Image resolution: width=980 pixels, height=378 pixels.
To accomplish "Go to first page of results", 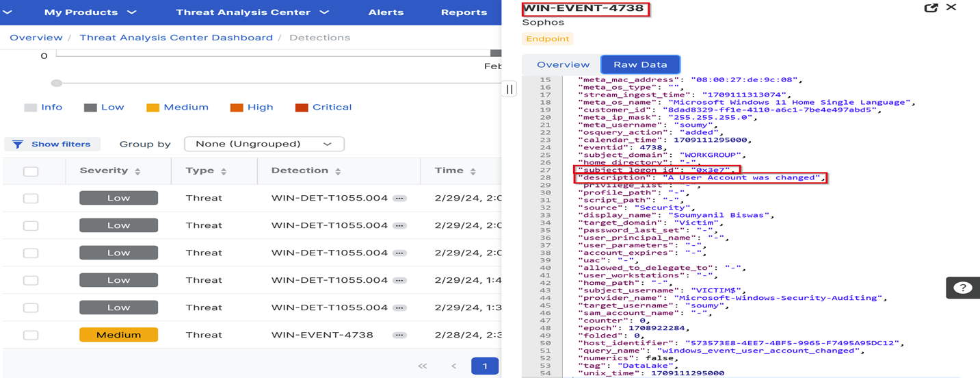I will pos(423,366).
